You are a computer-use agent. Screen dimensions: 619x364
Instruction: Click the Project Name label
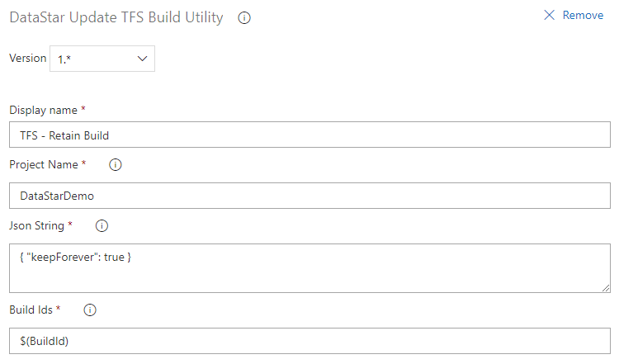coord(43,165)
